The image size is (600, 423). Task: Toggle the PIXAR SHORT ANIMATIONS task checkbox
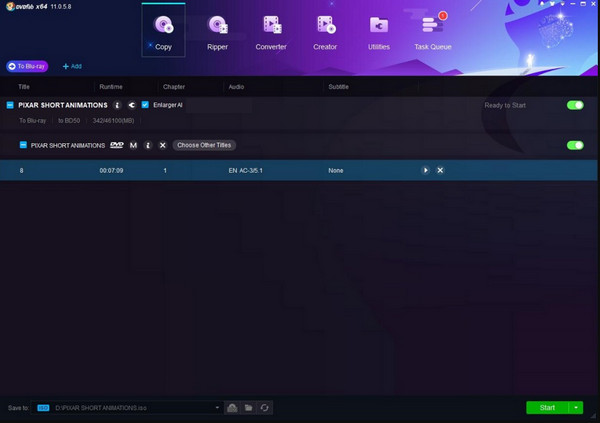[x=10, y=105]
